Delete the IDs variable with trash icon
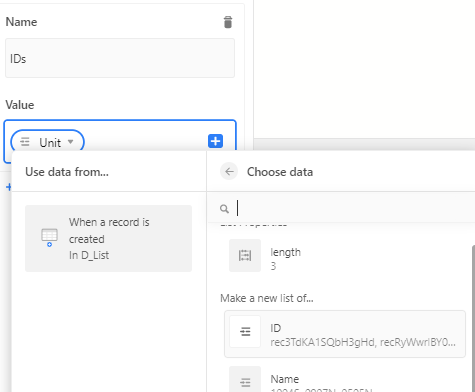 pyautogui.click(x=228, y=22)
